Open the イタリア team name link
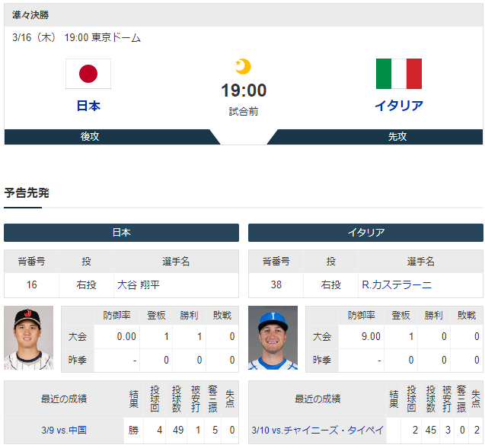The image size is (485, 448). [399, 106]
